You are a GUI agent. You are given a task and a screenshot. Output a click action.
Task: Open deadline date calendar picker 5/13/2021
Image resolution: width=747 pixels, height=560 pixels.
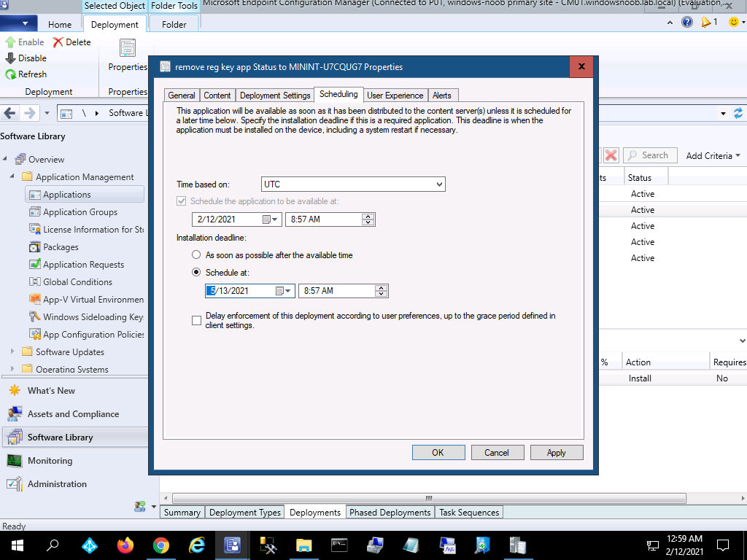(284, 291)
